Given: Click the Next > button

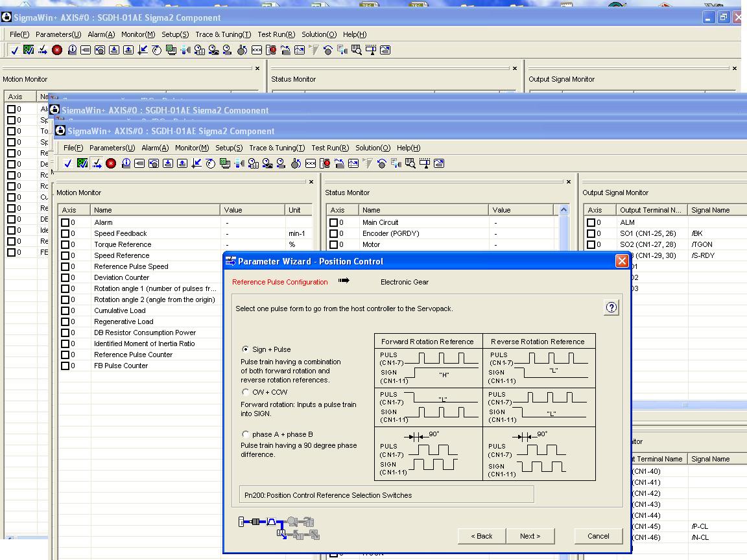Looking at the screenshot, I should tap(530, 536).
